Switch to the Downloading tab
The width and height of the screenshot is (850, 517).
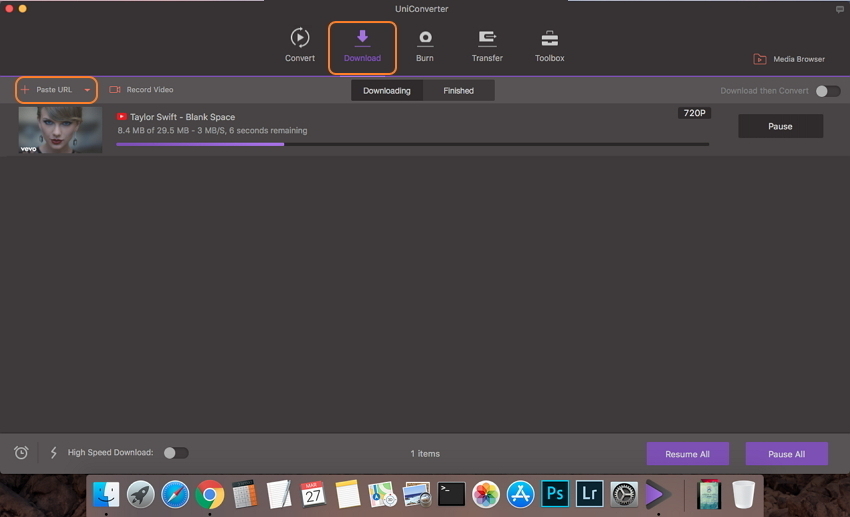click(x=387, y=91)
